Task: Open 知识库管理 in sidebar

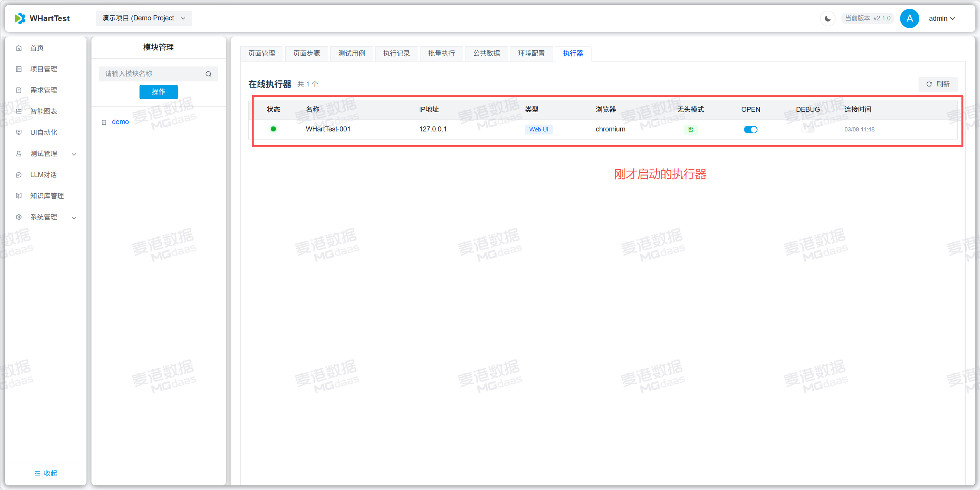Action: tap(47, 196)
